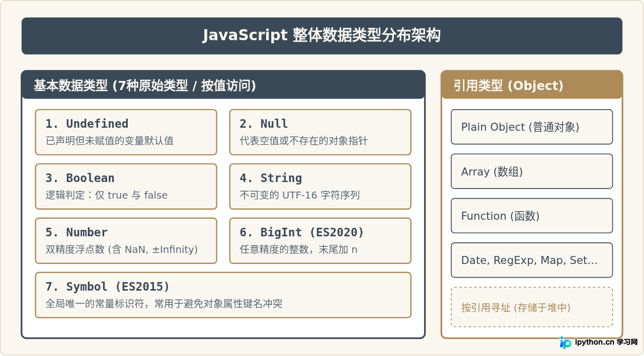This screenshot has width=644, height=356.
Task: Click the text 已声明但未赋值的变量默认值
Action: click(110, 141)
